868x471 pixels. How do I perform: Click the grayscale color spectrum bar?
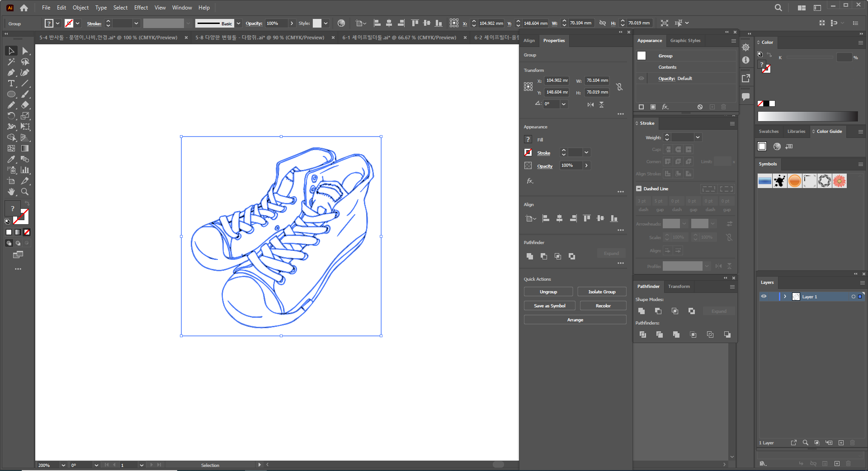[x=807, y=117]
